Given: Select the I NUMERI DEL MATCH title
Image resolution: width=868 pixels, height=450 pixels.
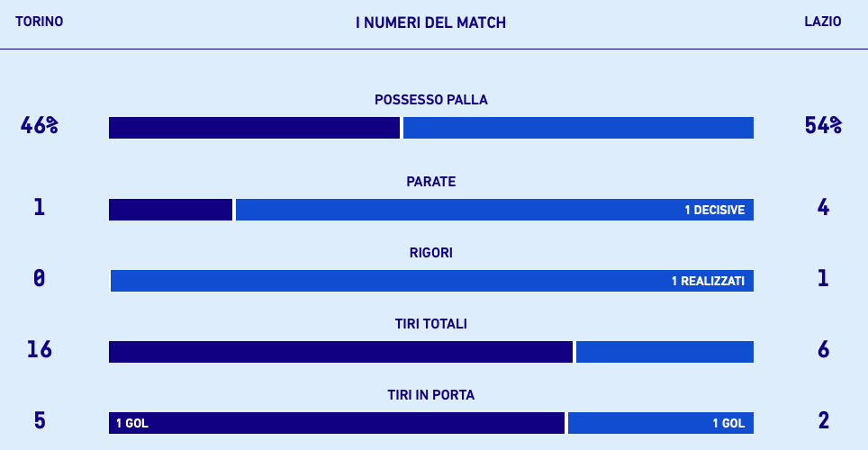Looking at the screenshot, I should pos(430,22).
